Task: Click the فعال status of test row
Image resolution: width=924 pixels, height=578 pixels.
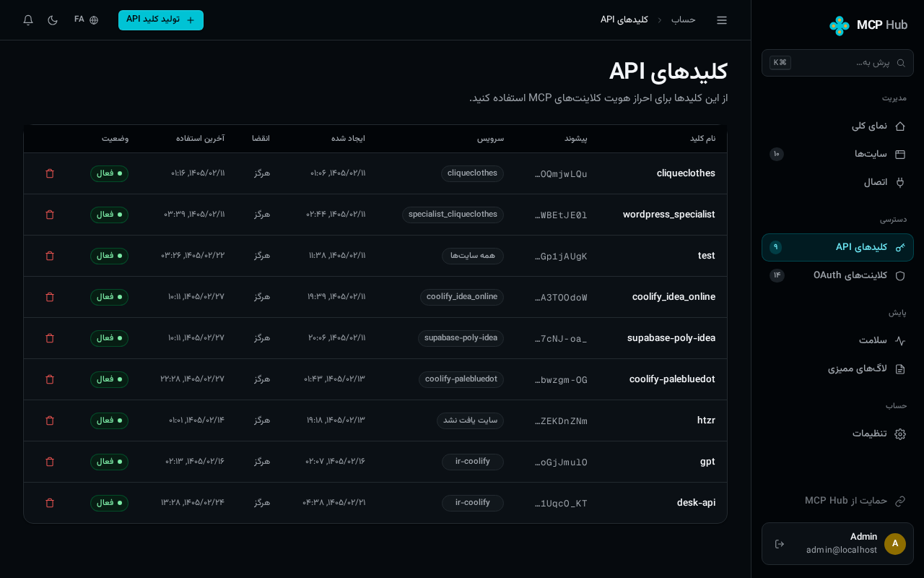Action: 109,256
